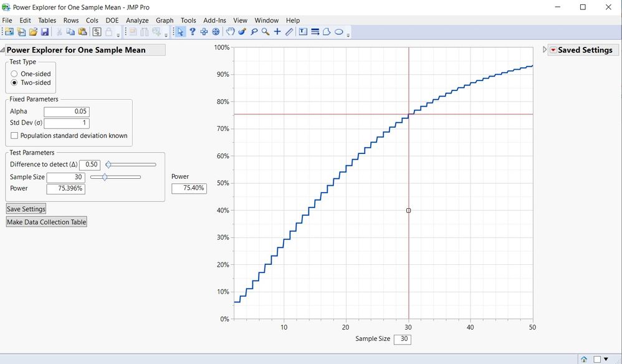This screenshot has height=364, width=622.
Task: Open the Annotate text tool
Action: (304, 31)
